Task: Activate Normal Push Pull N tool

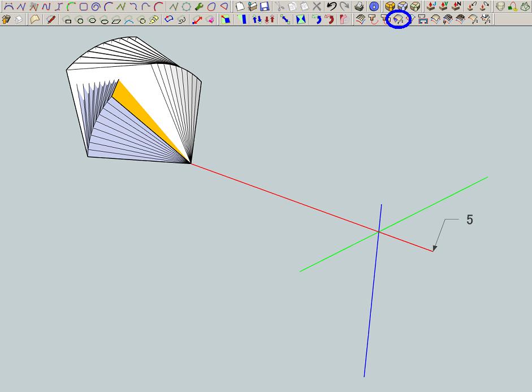Action: [456, 6]
